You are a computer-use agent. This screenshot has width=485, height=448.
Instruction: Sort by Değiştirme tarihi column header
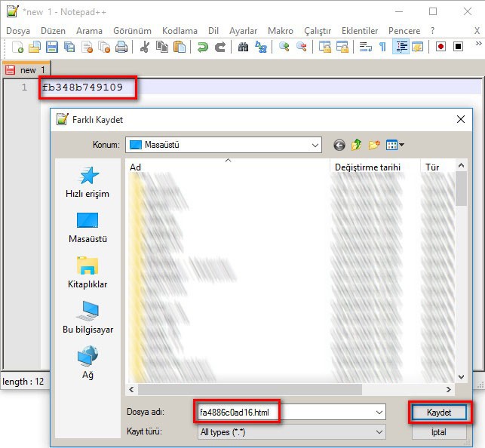375,167
